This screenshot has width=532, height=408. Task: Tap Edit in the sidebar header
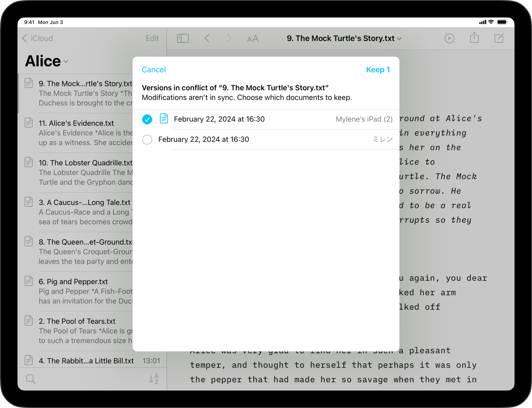click(x=152, y=38)
